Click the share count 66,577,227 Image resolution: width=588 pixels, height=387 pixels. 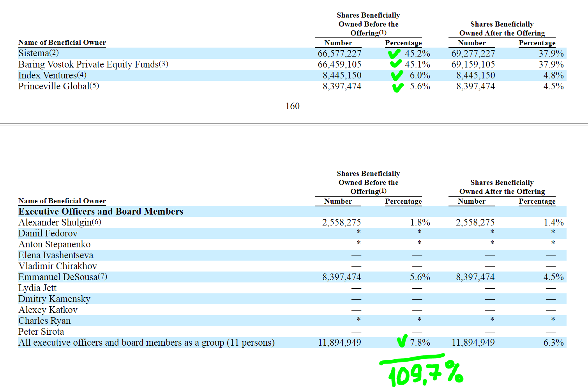(339, 53)
